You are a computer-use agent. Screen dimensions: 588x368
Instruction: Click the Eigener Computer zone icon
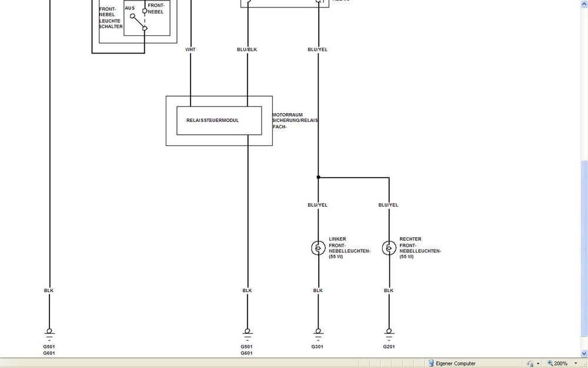431,363
